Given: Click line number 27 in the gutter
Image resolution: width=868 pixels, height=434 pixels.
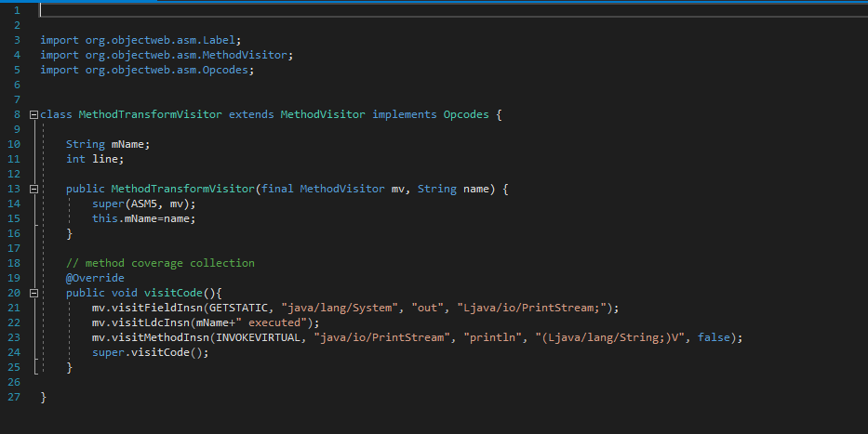Looking at the screenshot, I should coord(14,397).
